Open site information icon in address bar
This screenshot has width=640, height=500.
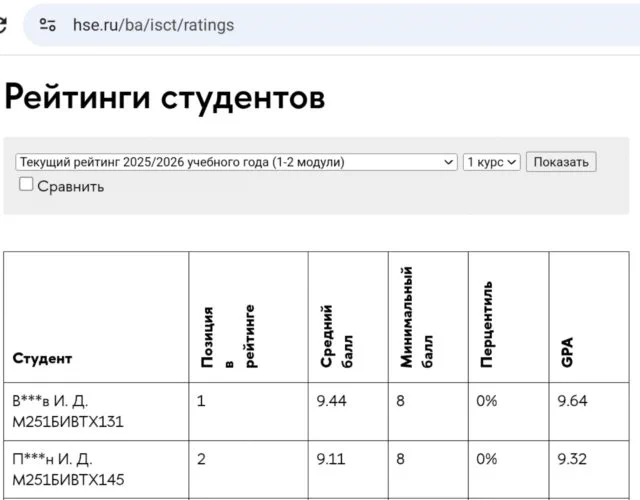coord(47,25)
